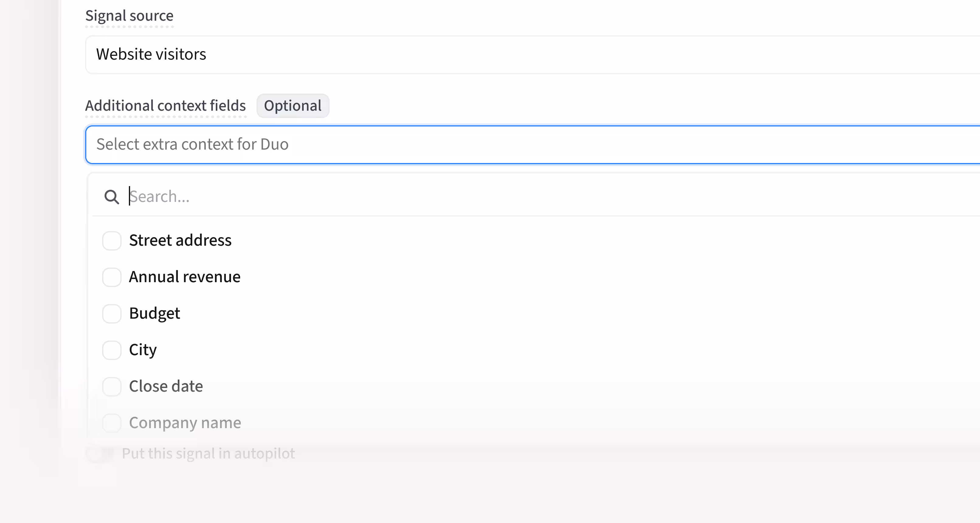This screenshot has width=980, height=523.
Task: Click the Annual revenue label text
Action: (185, 277)
